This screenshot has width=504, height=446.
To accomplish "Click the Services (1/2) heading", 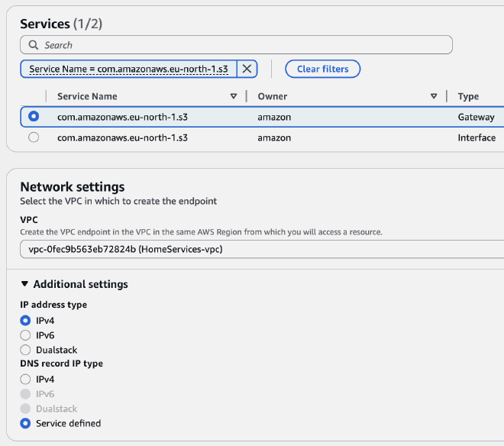I will pos(61,24).
